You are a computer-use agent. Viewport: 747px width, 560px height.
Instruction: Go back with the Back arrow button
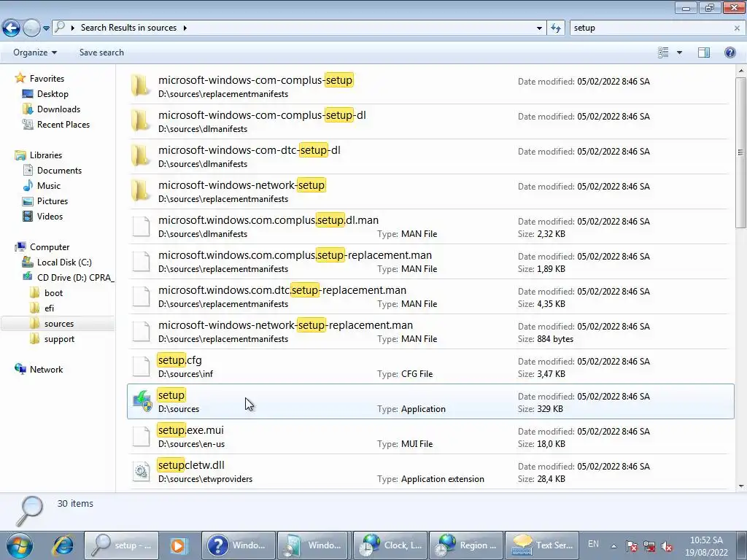12,28
